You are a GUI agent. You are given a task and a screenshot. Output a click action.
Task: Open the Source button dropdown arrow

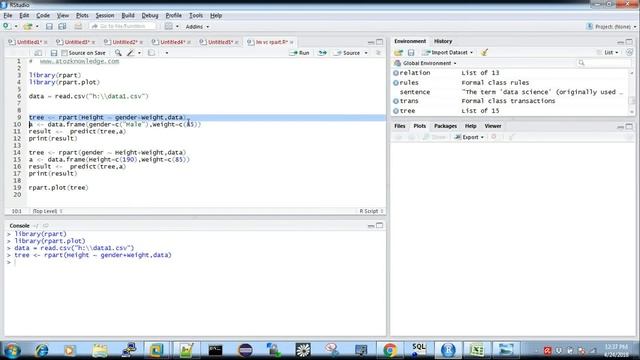tap(366, 53)
